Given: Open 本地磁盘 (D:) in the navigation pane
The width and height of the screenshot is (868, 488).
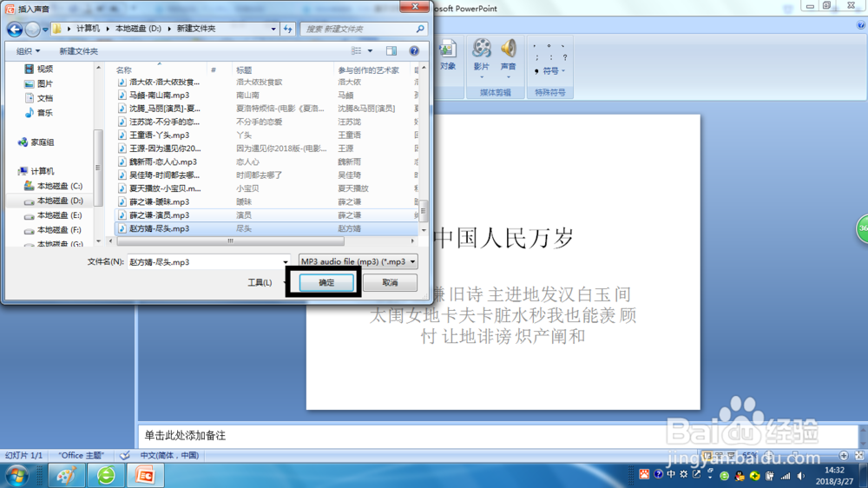Looking at the screenshot, I should point(54,201).
